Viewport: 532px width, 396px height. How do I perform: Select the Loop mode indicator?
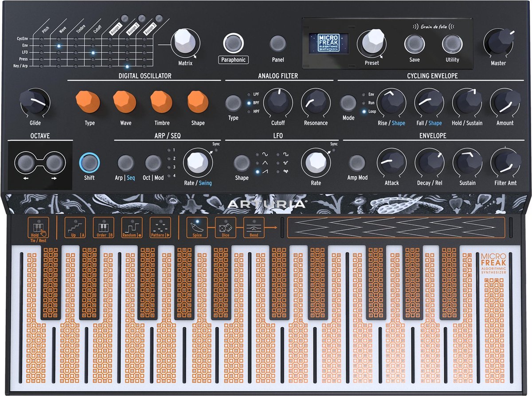(x=364, y=111)
